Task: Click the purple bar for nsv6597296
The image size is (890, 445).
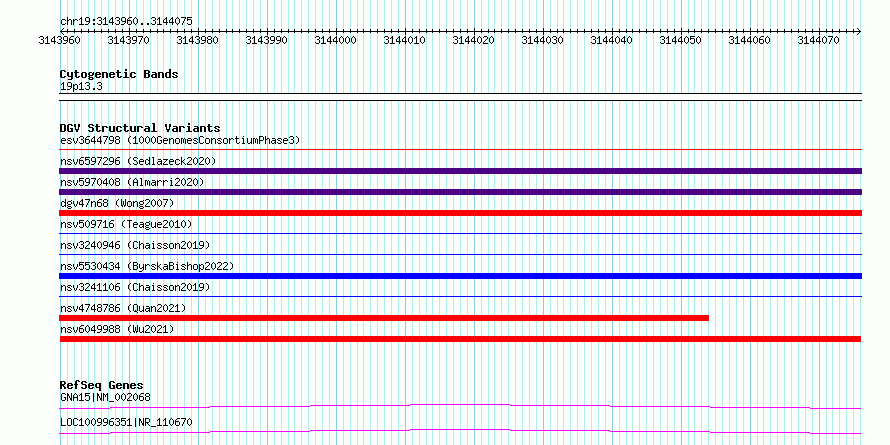Action: [460, 171]
